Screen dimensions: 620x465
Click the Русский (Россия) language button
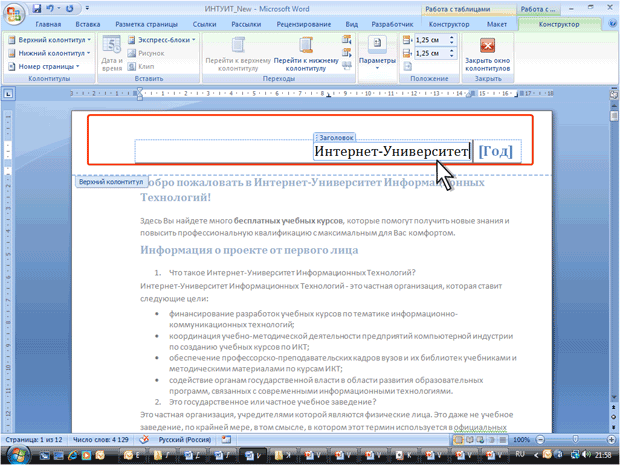[185, 440]
